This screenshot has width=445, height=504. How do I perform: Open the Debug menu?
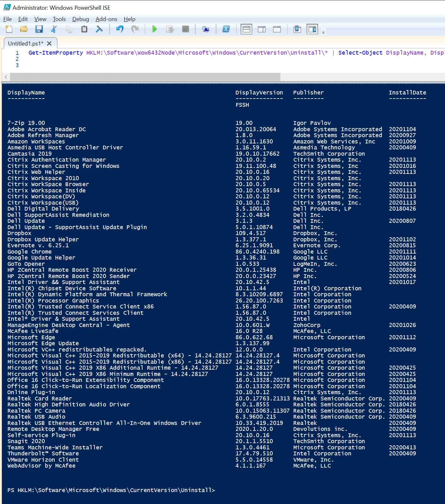[x=81, y=19]
